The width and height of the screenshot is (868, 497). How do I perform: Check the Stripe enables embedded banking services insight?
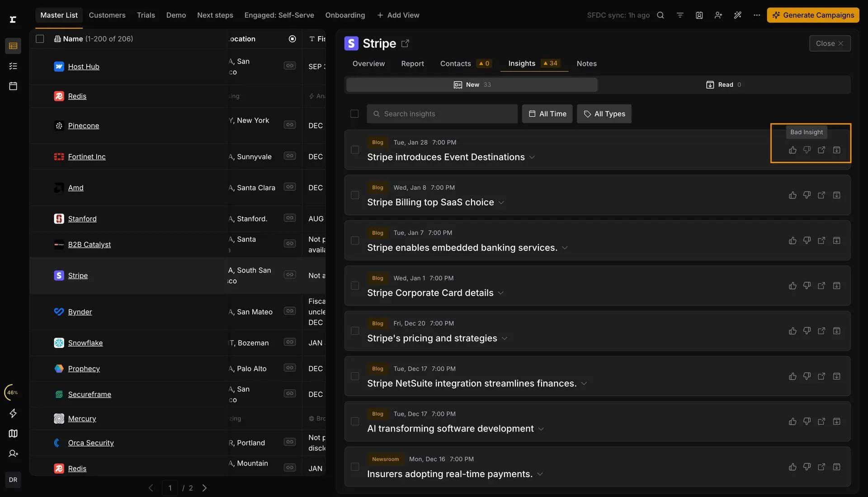tap(355, 240)
